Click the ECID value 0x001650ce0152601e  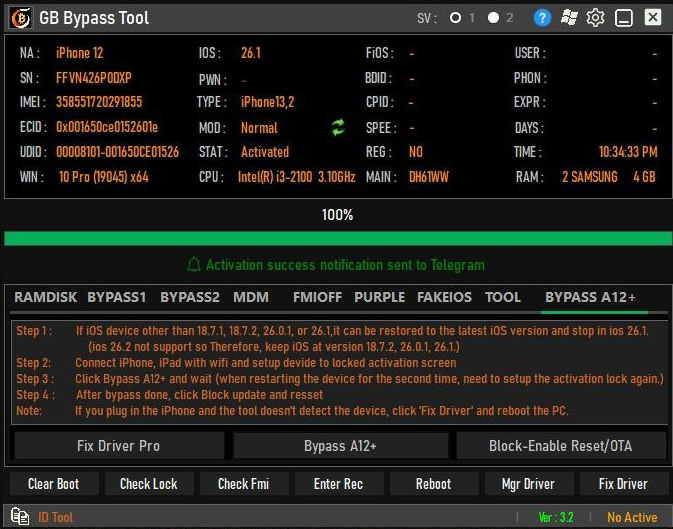click(107, 127)
